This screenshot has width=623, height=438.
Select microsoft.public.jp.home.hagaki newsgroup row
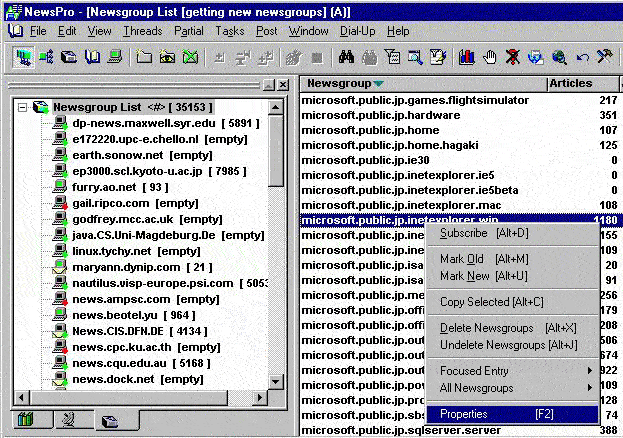460,145
